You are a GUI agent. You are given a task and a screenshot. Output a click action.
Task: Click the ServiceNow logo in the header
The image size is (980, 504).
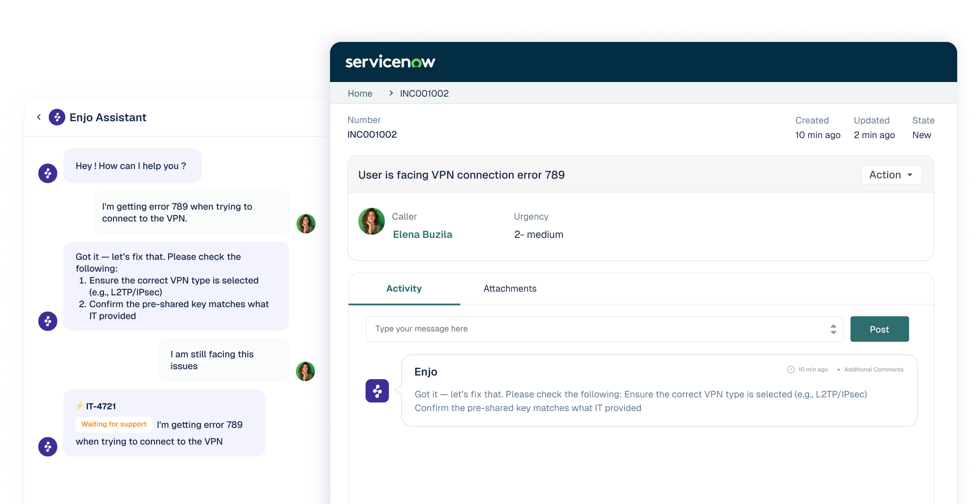(390, 62)
